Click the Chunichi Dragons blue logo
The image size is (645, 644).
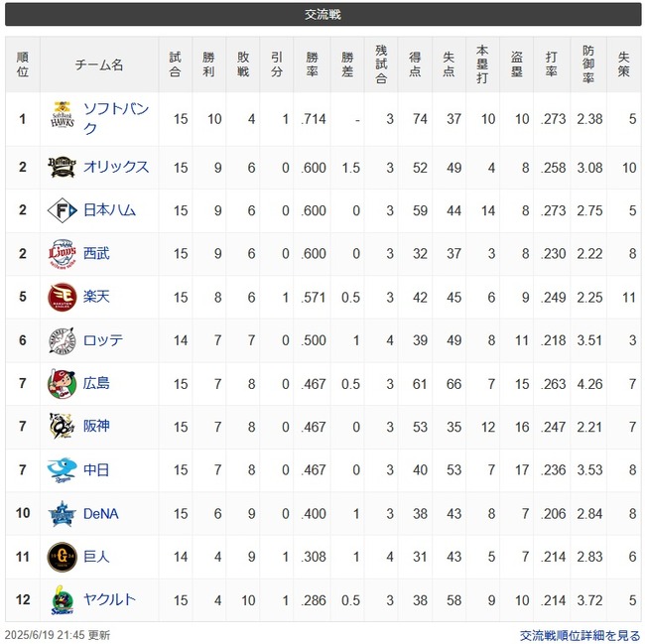62,469
